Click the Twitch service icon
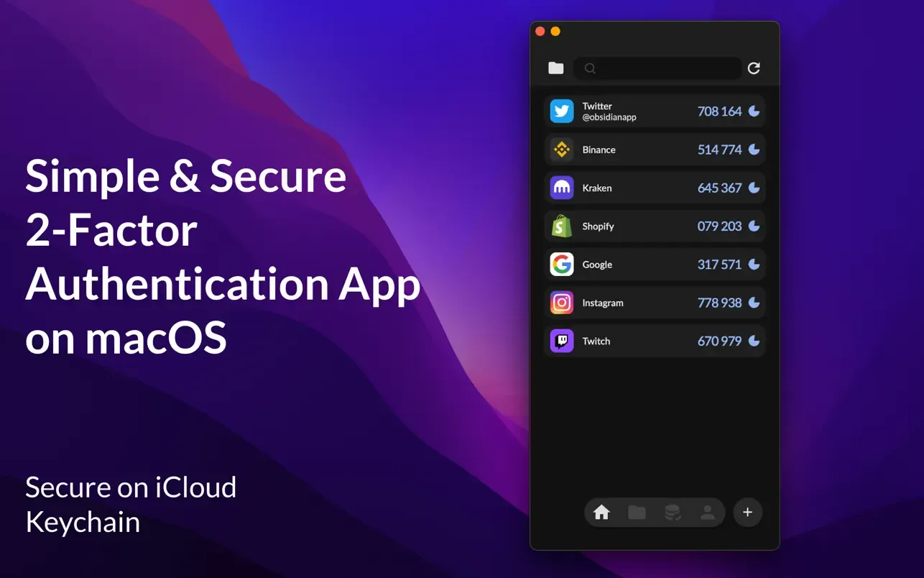This screenshot has height=578, width=924. pyautogui.click(x=561, y=341)
